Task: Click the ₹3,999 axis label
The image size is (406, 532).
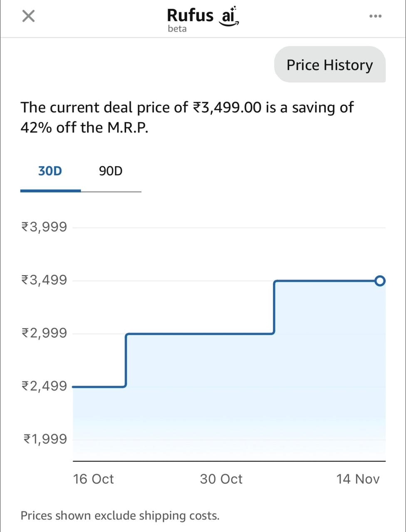Action: tap(44, 227)
